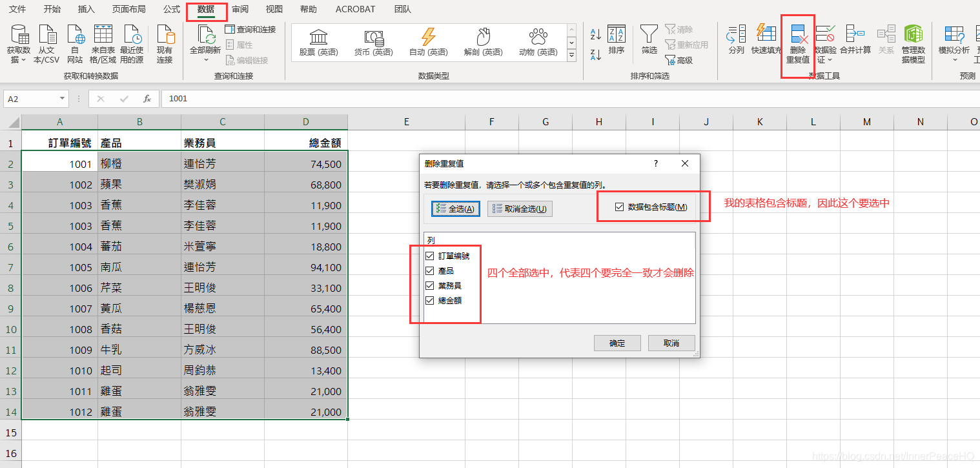
Task: Click cell with value 94,100
Action: 306,267
